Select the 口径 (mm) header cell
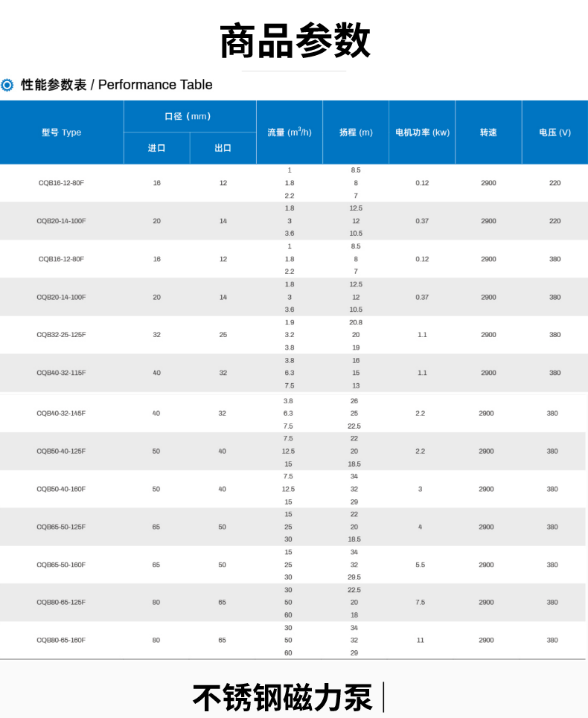This screenshot has width=588, height=718. [190, 116]
